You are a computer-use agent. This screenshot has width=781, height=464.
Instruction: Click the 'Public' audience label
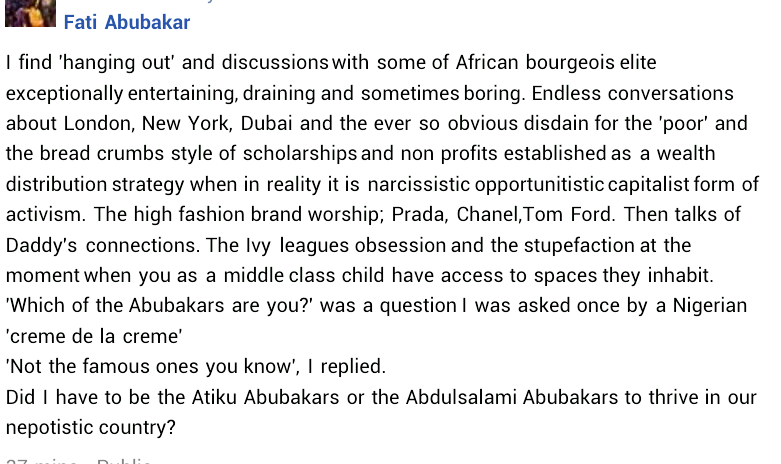pos(124,461)
